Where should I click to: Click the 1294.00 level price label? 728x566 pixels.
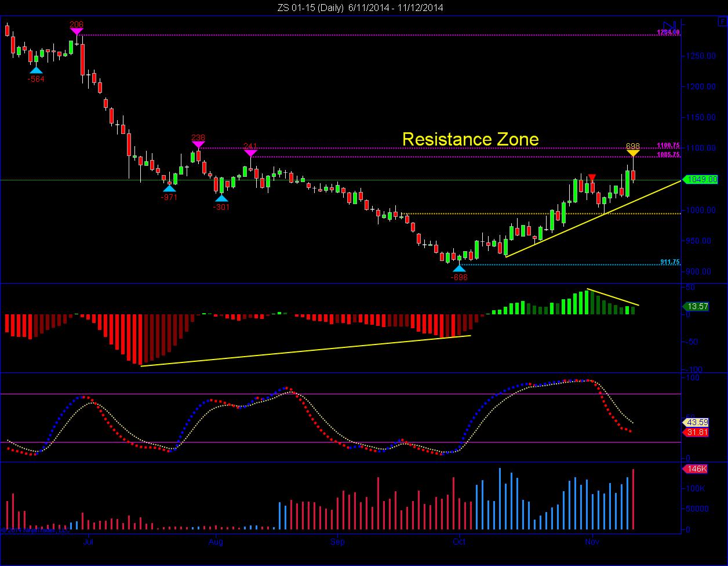668,32
